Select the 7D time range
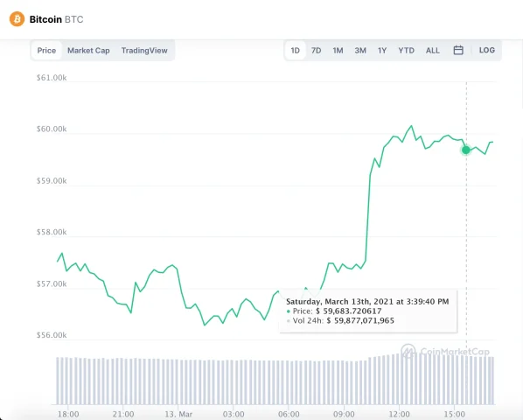 pos(317,51)
